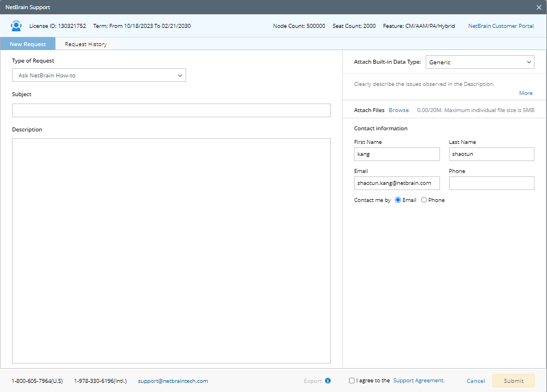Click the Browse link to attach files
This screenshot has width=547, height=392.
398,110
